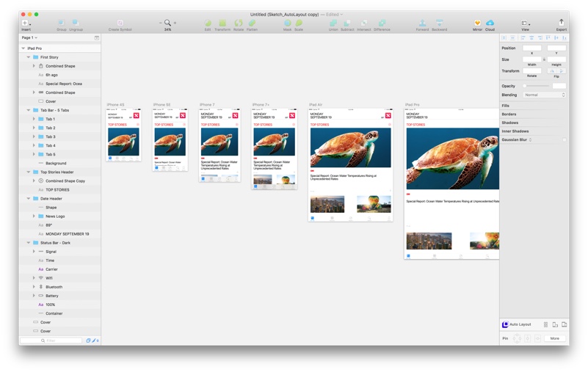Toggle the Gaussian Blur checkbox
This screenshot has width=588, height=372.
point(564,140)
